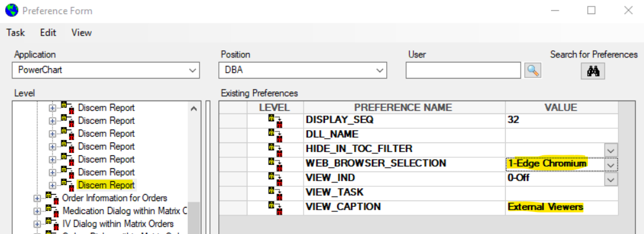Open the VIEW_IND value dropdown arrow

point(611,179)
